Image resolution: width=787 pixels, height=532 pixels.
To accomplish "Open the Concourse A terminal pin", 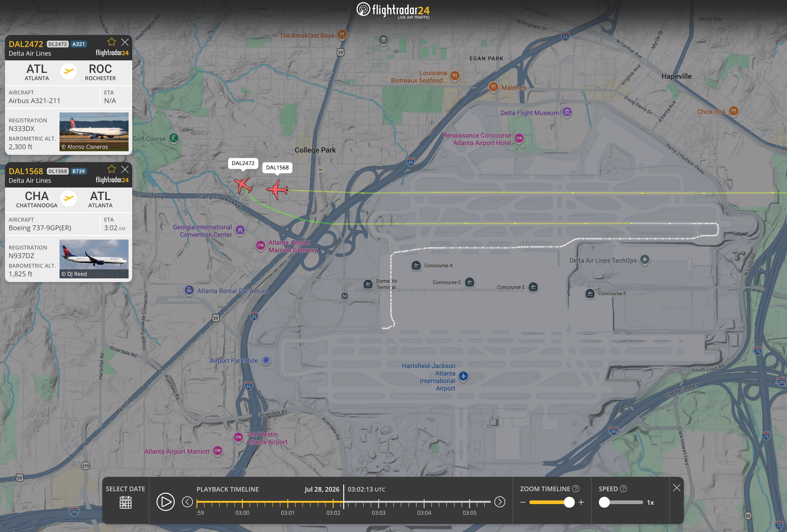I will coord(416,265).
